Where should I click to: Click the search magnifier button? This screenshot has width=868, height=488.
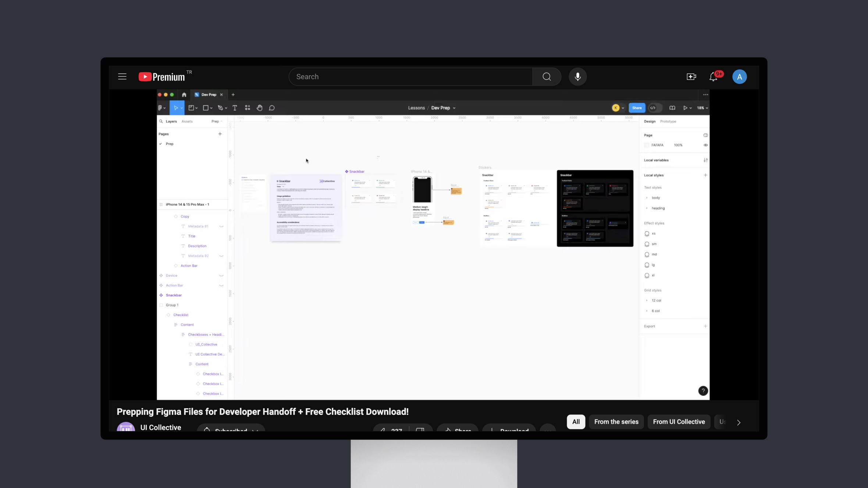click(x=547, y=76)
